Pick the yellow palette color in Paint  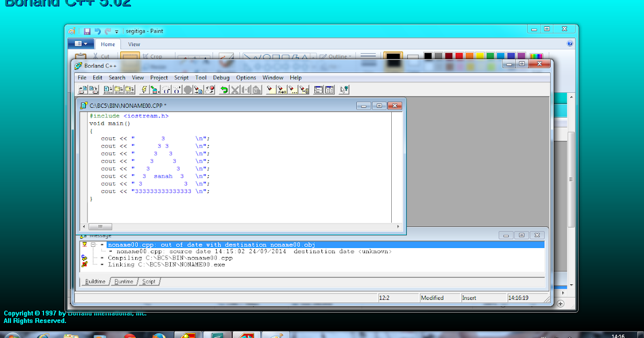(480, 56)
